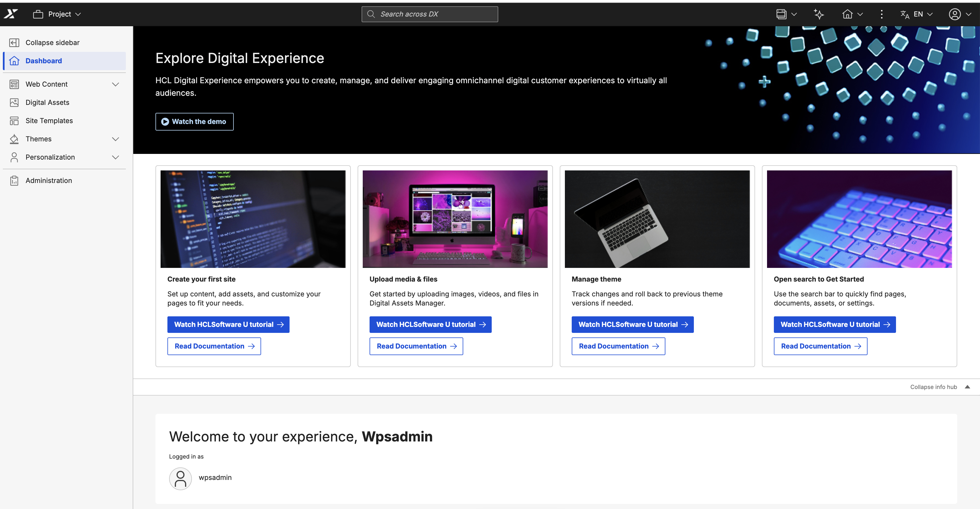The height and width of the screenshot is (509, 980).
Task: Open Themes in the sidebar
Action: pos(64,139)
